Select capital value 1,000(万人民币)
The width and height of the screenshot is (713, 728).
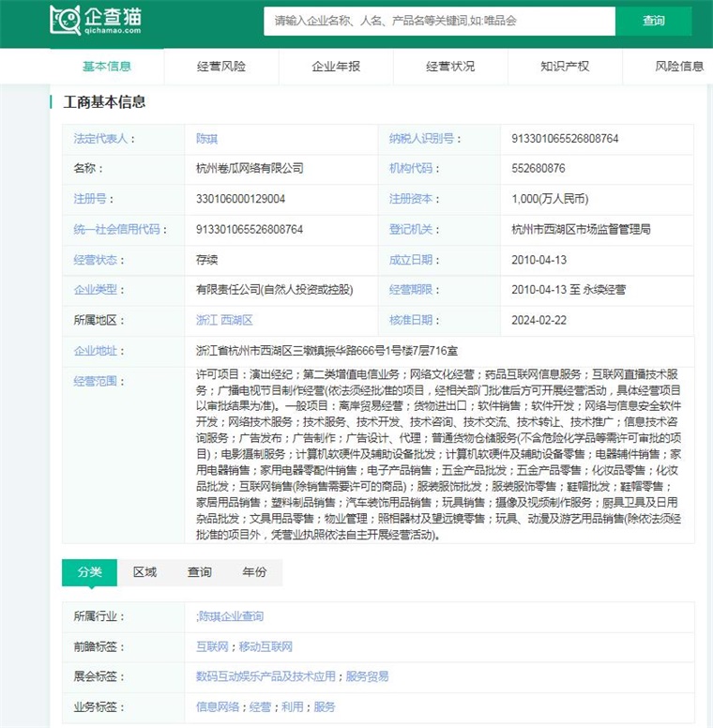click(550, 199)
